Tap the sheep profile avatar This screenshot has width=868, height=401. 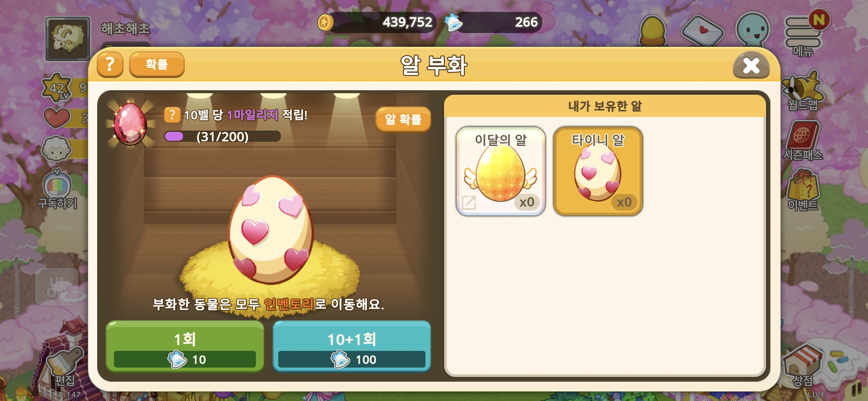(68, 39)
